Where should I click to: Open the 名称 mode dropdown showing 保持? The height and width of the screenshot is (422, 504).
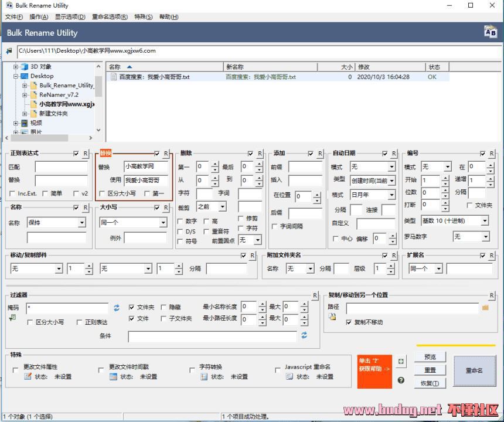82,222
